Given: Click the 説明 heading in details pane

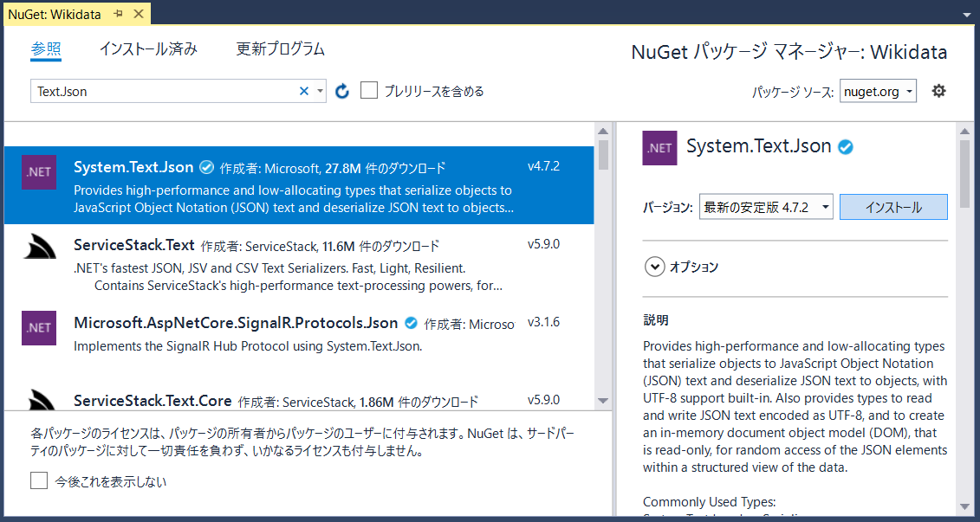Looking at the screenshot, I should [x=656, y=321].
